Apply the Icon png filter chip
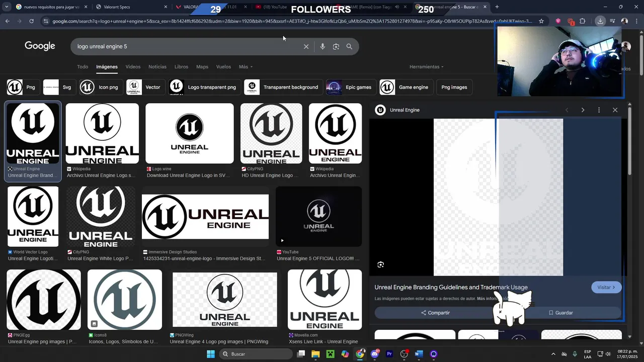 101,87
